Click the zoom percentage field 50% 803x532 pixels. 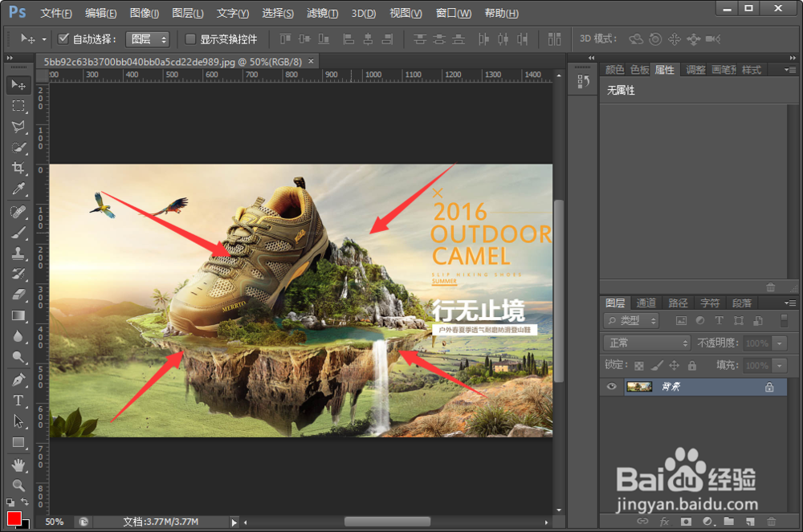coord(55,522)
